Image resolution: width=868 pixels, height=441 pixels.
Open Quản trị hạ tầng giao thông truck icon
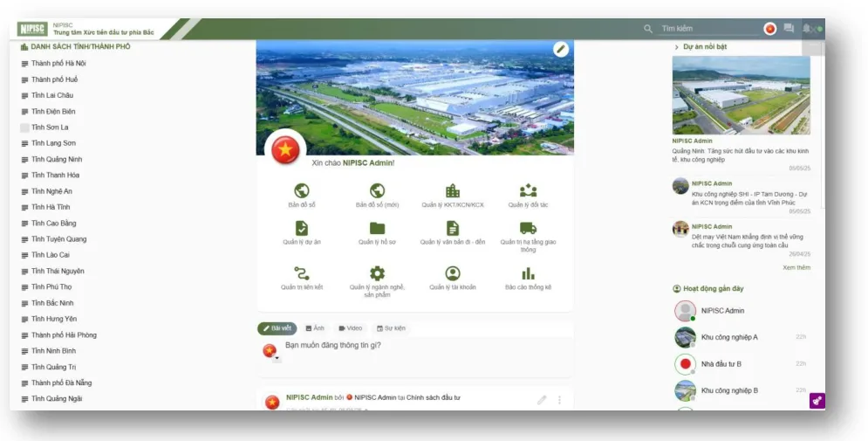pos(528,228)
